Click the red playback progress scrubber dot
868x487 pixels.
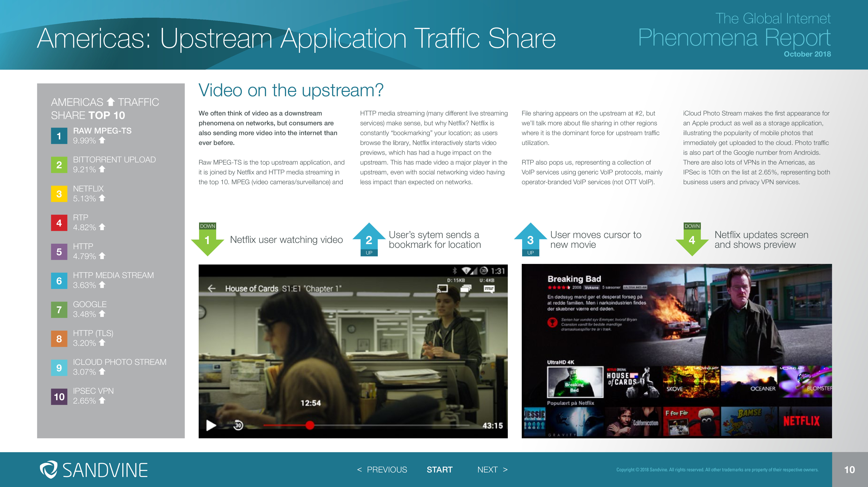click(310, 425)
